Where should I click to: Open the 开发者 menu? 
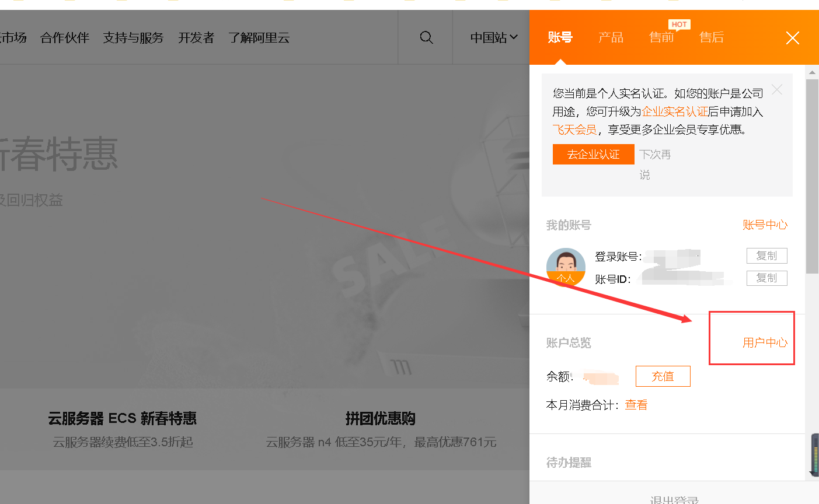(x=196, y=38)
